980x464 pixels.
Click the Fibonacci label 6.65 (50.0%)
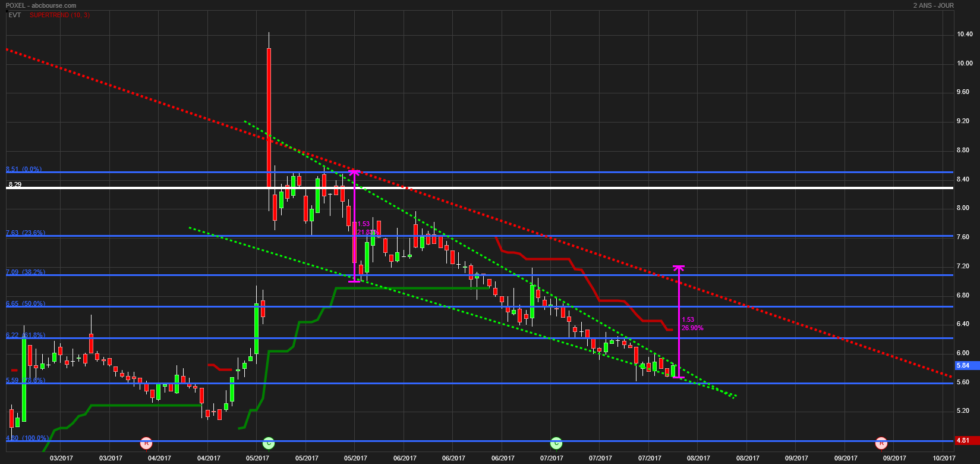tap(26, 303)
